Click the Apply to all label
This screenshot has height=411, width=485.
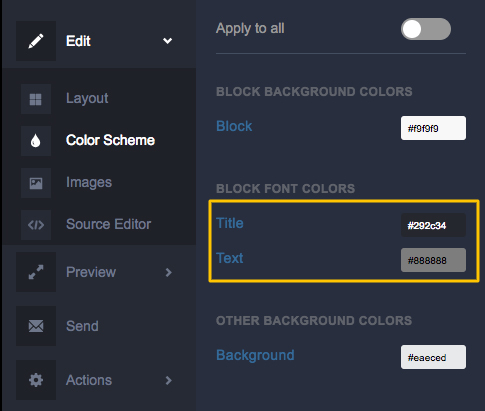point(250,29)
